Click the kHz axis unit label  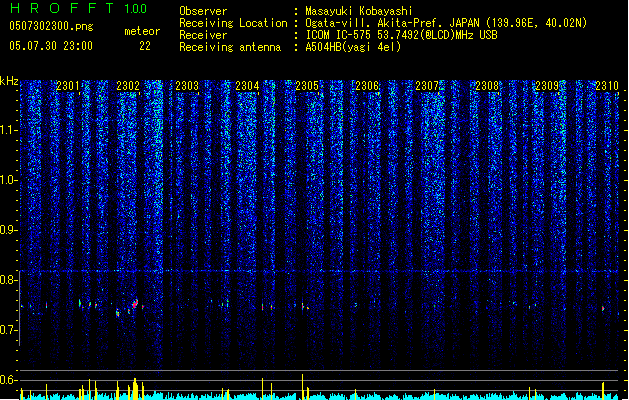tap(9, 81)
